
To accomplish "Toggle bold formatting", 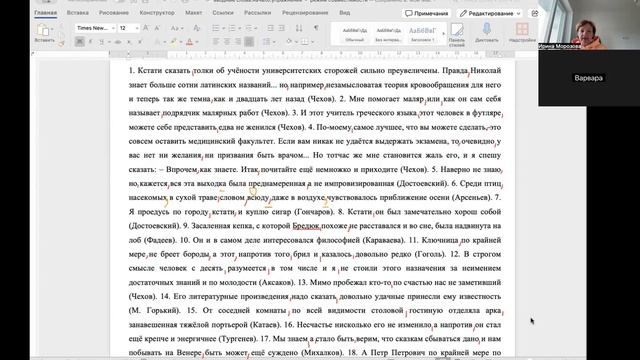I will coord(80,42).
